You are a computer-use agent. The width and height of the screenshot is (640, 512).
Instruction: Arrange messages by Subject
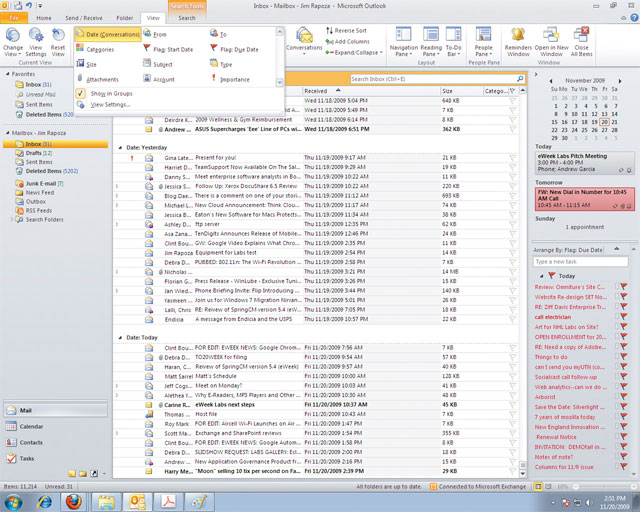tap(158, 64)
